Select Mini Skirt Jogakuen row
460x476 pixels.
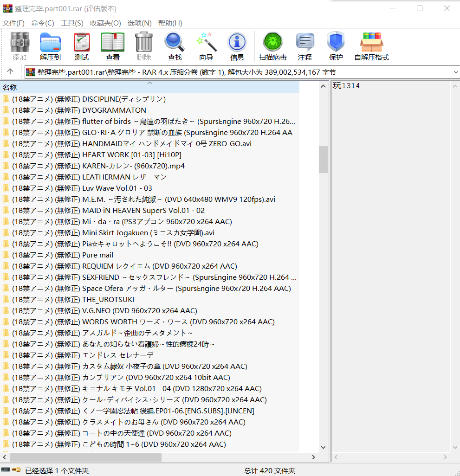pyautogui.click(x=149, y=233)
